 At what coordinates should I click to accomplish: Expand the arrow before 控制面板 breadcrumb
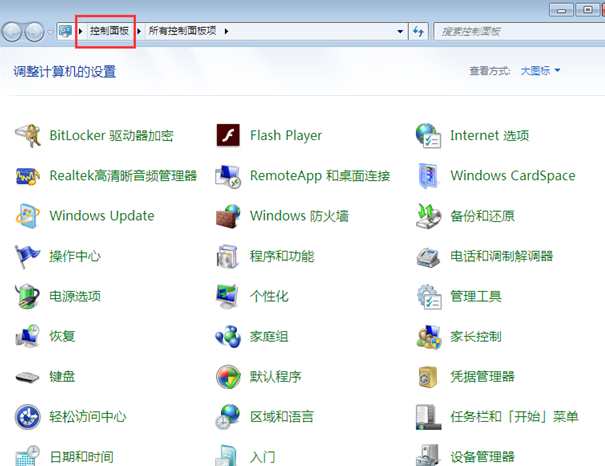pos(81,31)
